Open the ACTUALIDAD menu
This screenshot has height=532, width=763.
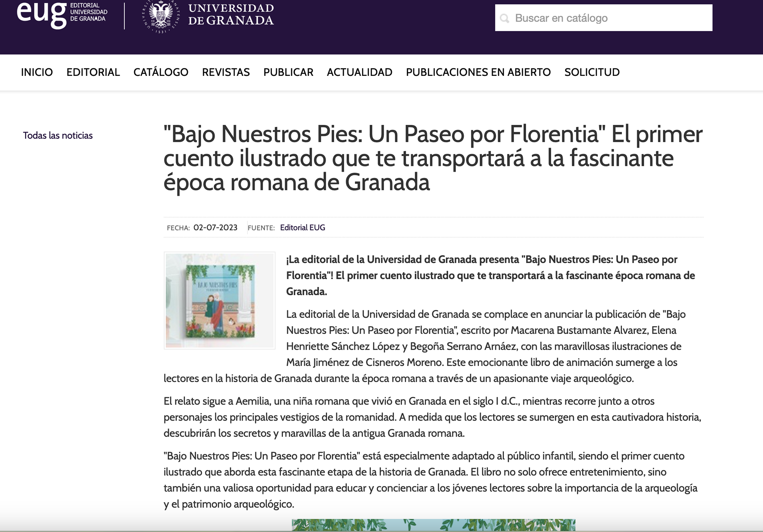pyautogui.click(x=360, y=72)
